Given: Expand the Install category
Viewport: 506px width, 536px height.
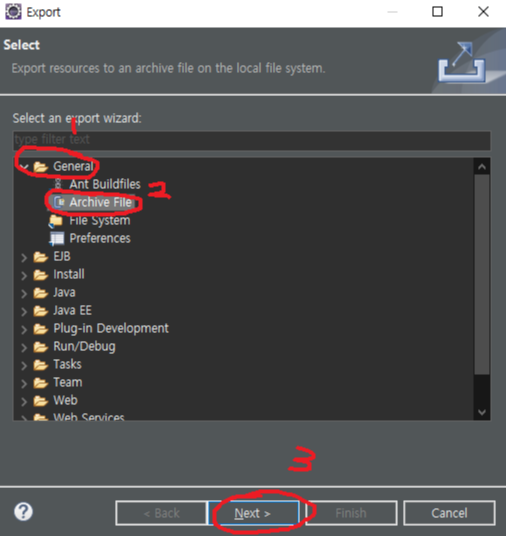Looking at the screenshot, I should coord(24,275).
